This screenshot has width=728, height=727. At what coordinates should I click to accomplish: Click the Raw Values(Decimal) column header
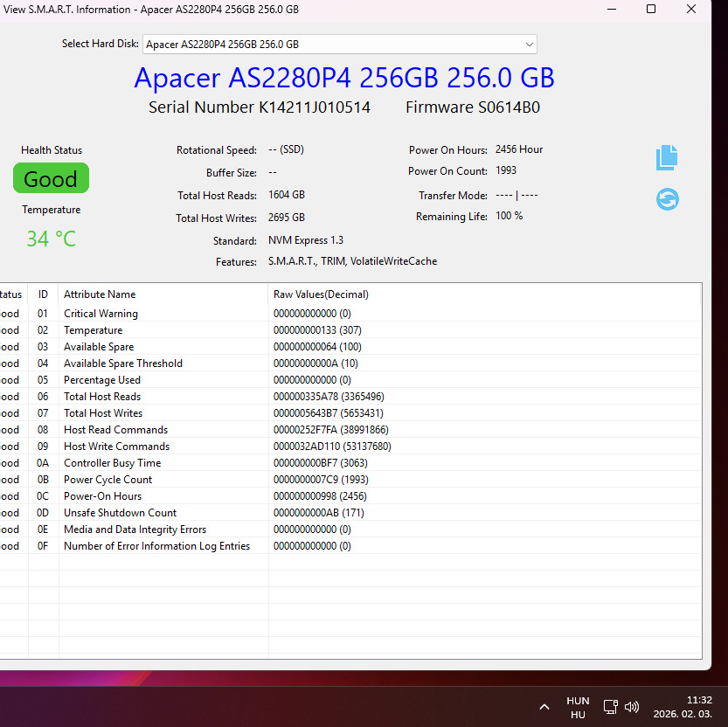point(484,294)
